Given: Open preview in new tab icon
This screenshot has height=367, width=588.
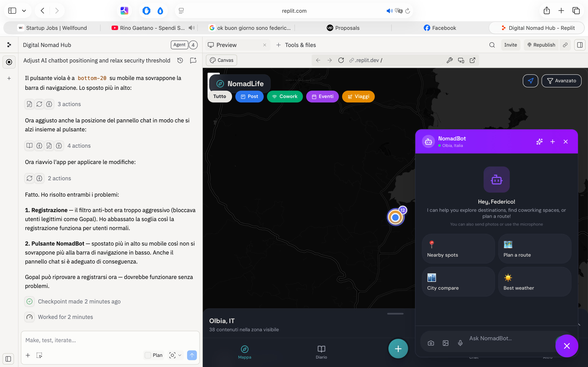Looking at the screenshot, I should [x=472, y=60].
